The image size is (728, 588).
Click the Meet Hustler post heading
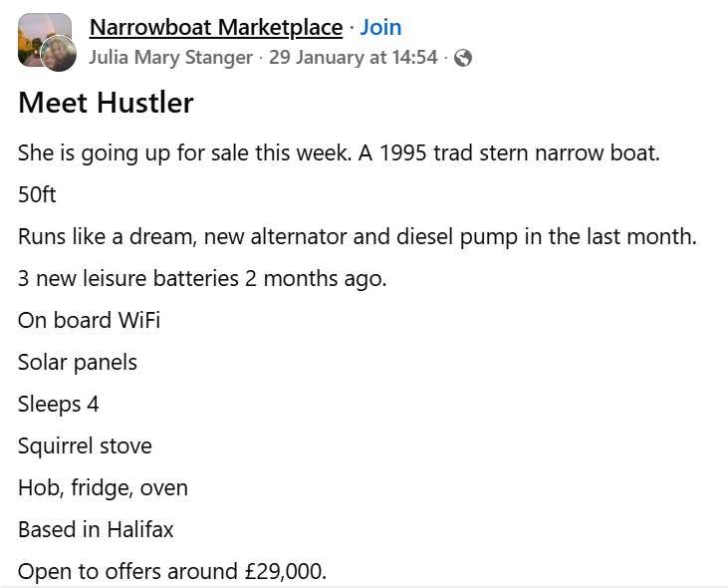pyautogui.click(x=106, y=103)
